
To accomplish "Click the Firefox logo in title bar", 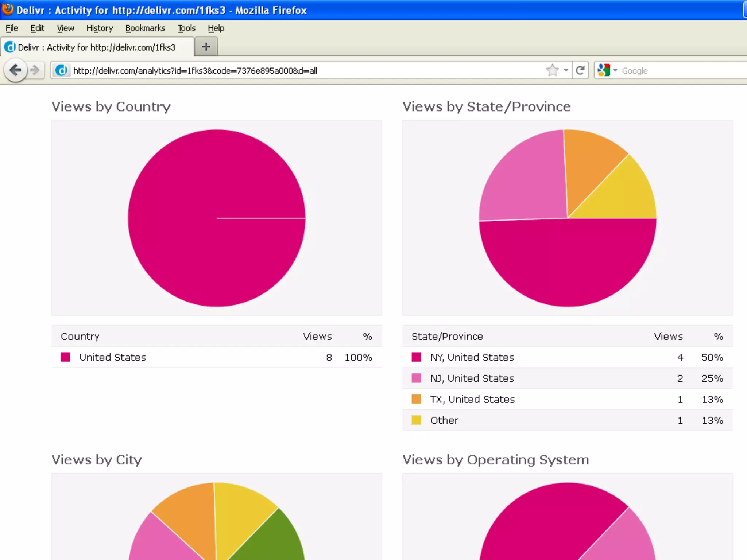I will (x=7, y=9).
